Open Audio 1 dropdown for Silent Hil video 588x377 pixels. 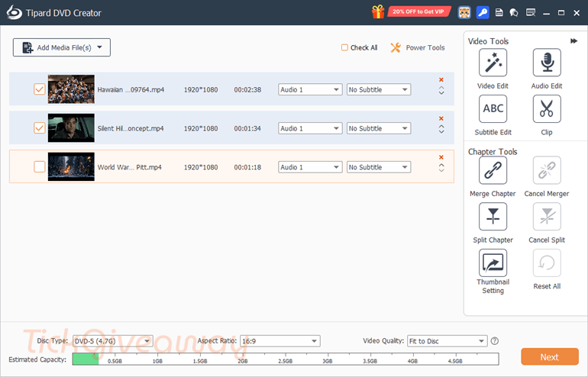(x=310, y=128)
